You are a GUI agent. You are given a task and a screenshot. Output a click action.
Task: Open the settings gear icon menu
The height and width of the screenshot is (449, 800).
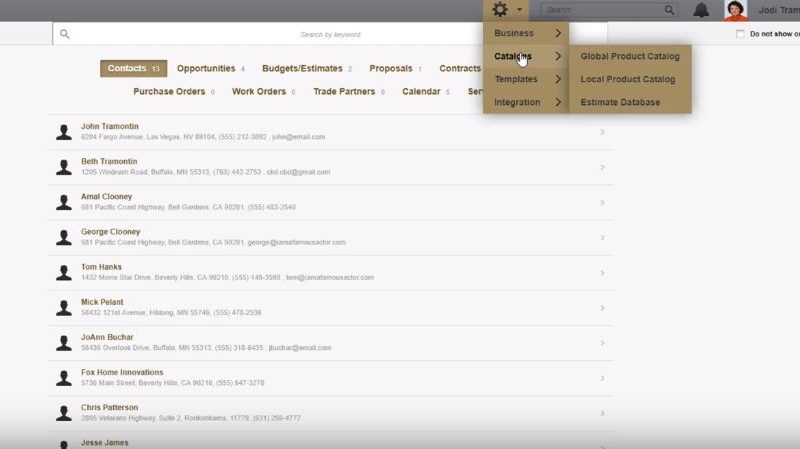501,10
